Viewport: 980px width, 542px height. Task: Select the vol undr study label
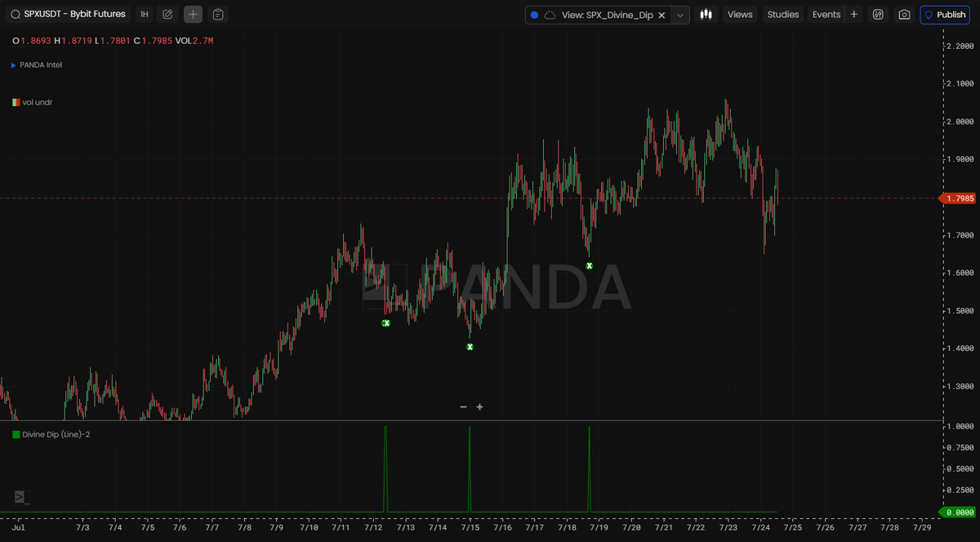38,102
